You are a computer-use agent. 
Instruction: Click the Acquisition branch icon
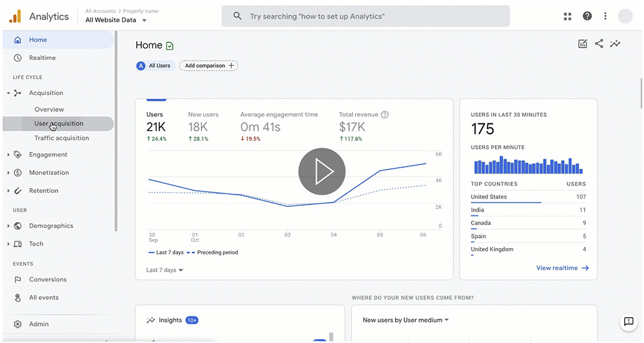[x=18, y=93]
